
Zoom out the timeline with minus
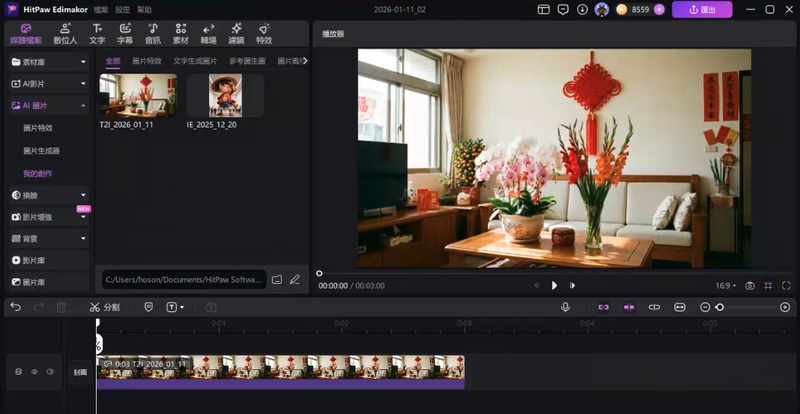[705, 307]
